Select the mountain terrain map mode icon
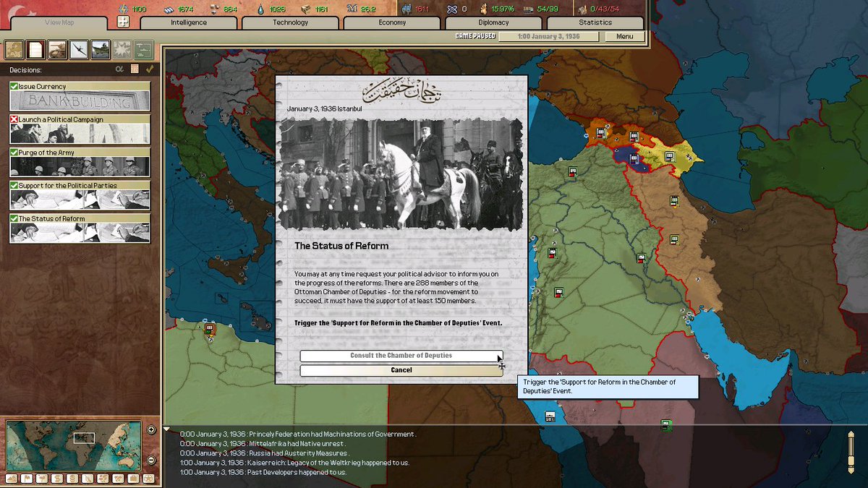 (x=11, y=479)
